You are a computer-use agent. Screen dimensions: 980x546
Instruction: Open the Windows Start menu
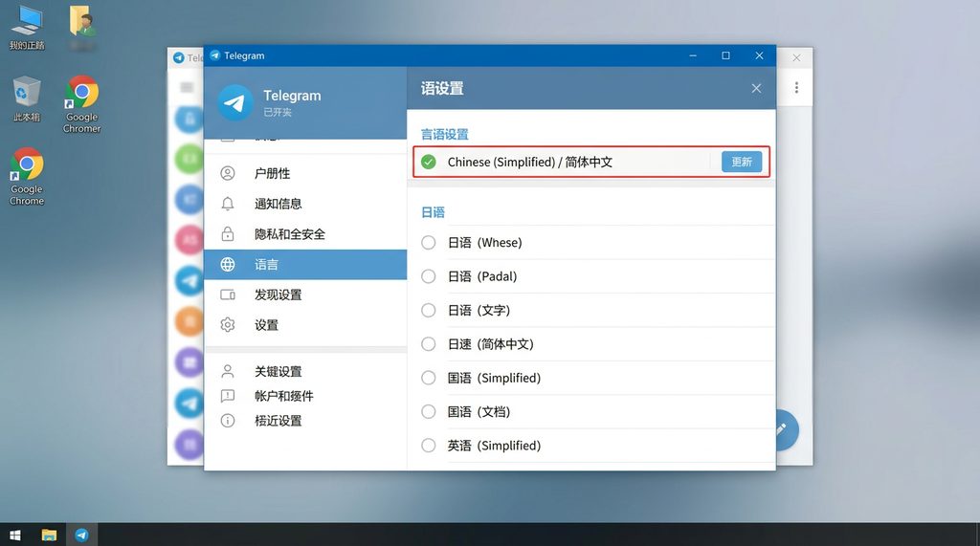tap(15, 535)
